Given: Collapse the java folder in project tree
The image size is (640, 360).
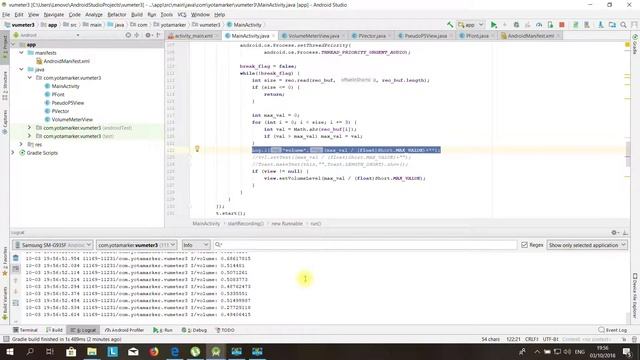Looking at the screenshot, I should (21, 69).
